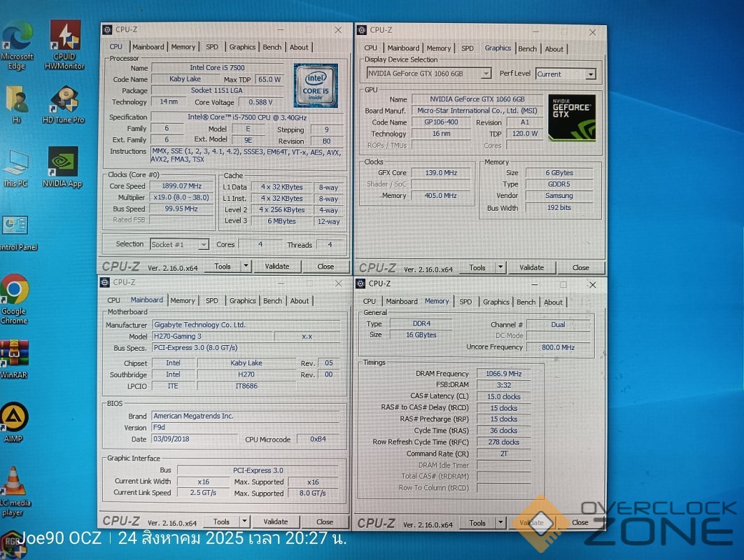Expand the Perf Level Current dropdown
Image resolution: width=744 pixels, height=560 pixels.
(x=590, y=74)
